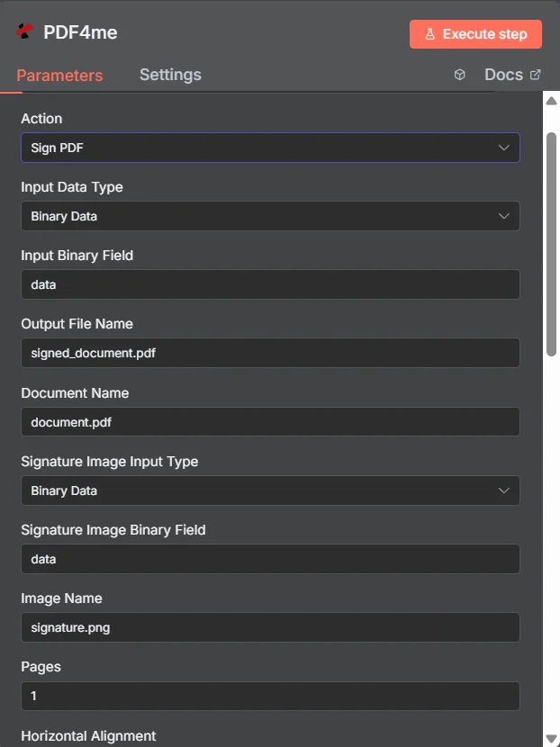Click the Signature Image Input Type label
This screenshot has width=560, height=747.
110,462
